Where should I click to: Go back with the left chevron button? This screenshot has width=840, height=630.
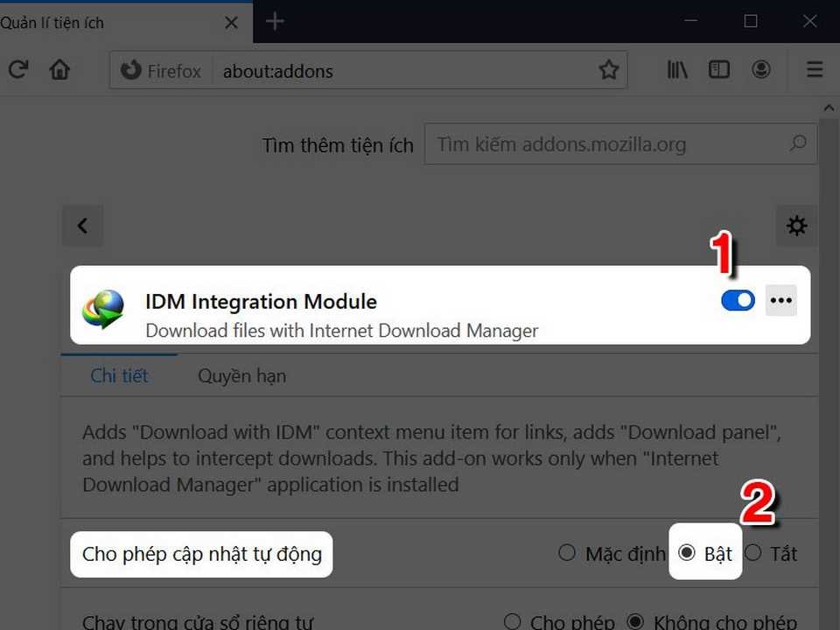[x=82, y=226]
